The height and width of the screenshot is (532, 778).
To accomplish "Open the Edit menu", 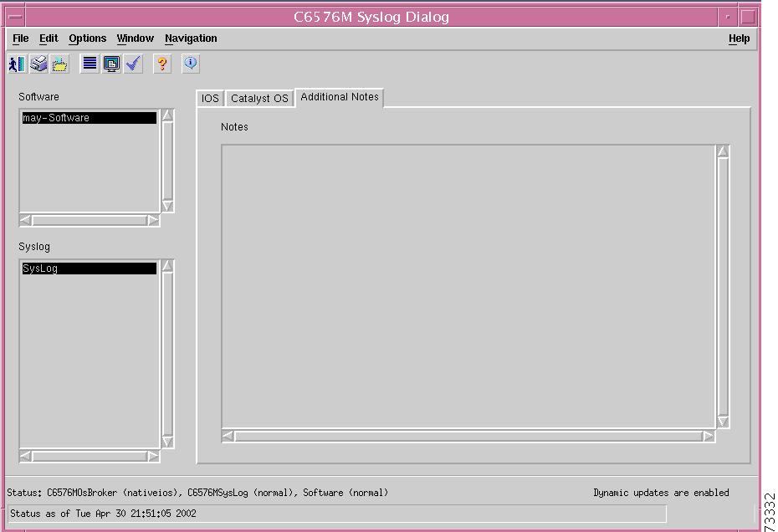I will coord(49,38).
